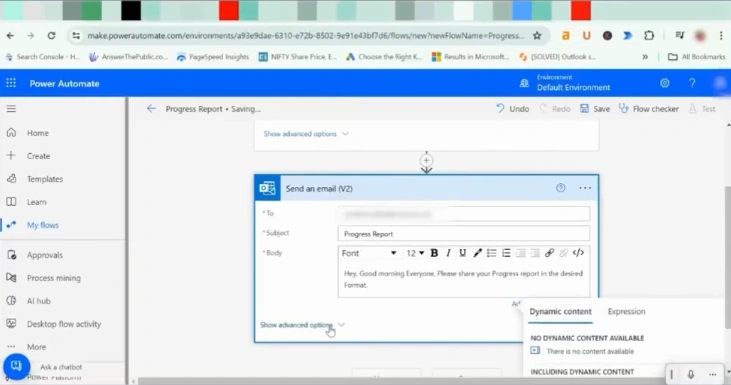Open help for Send an email action
Screen dimensions: 731x385
pos(560,188)
